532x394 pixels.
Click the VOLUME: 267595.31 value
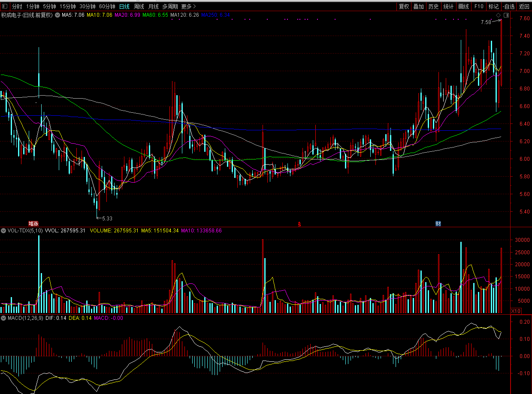coord(114,231)
